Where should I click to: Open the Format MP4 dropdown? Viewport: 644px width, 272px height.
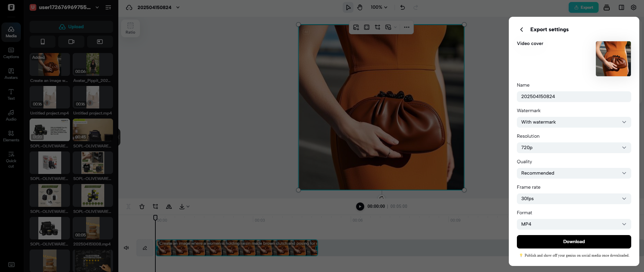574,224
